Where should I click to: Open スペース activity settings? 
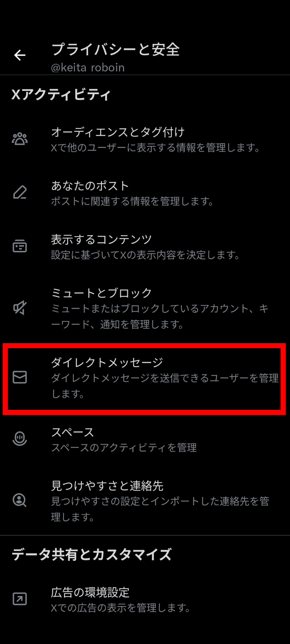[145, 439]
